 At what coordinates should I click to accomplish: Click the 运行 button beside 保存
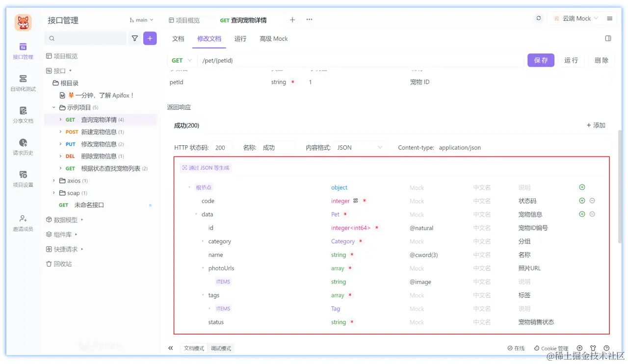pyautogui.click(x=571, y=60)
